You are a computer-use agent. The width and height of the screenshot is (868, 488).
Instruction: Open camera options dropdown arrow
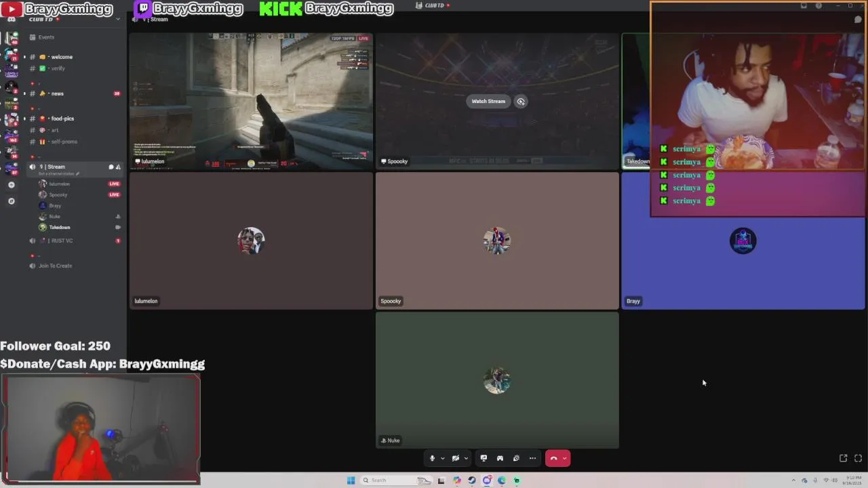(466, 458)
